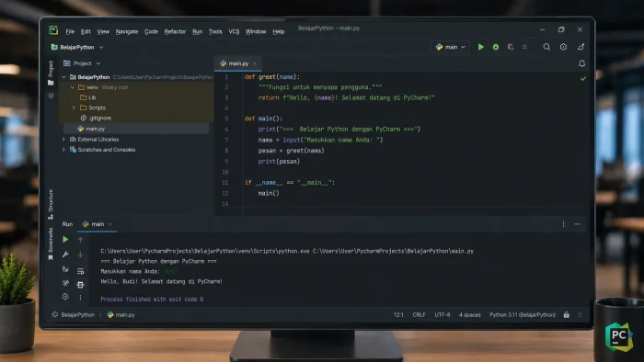
Task: Open the Refactor menu
Action: click(x=175, y=31)
